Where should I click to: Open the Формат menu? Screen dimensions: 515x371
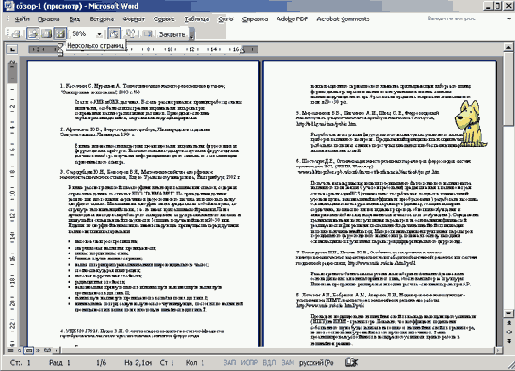(x=134, y=19)
